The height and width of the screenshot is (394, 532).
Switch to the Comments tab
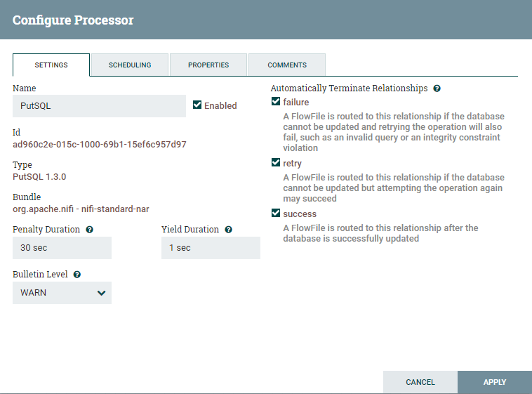point(287,65)
